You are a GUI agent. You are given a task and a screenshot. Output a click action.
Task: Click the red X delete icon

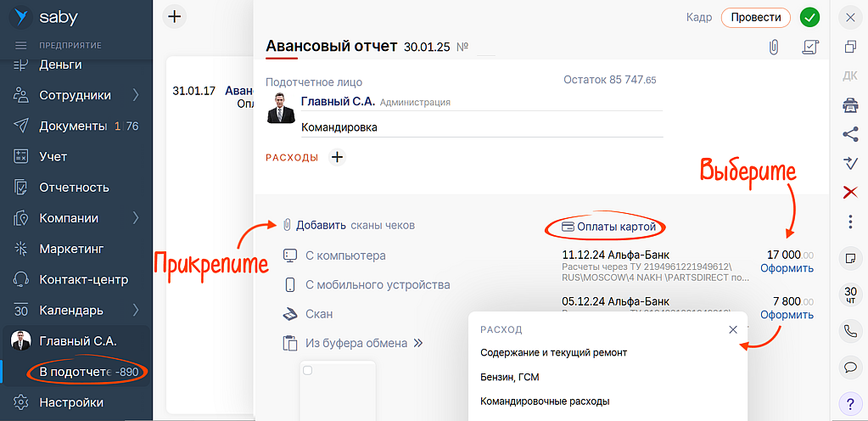[x=849, y=192]
